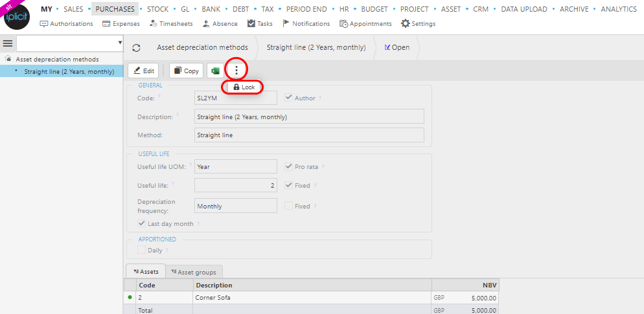
Task: Open the ASSET menu
Action: [x=451, y=9]
